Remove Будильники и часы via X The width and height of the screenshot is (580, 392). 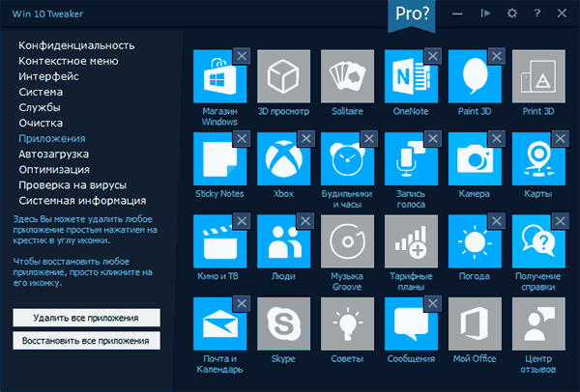coord(369,138)
